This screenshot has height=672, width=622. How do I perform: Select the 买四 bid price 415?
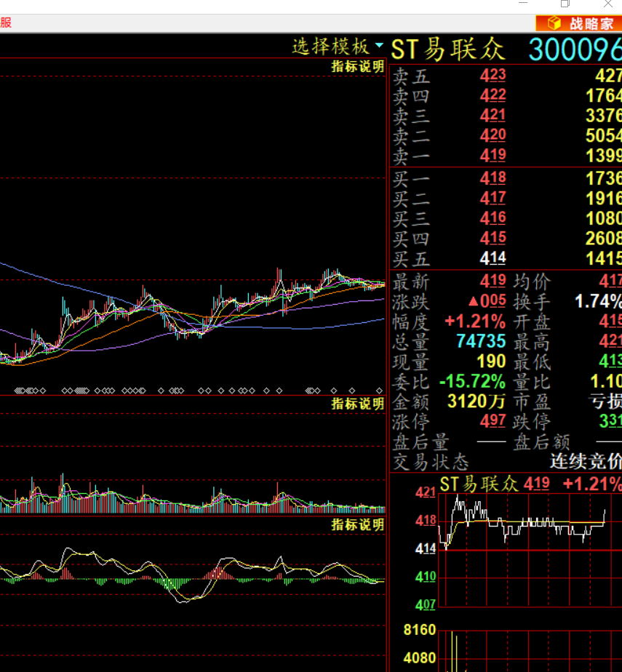(x=493, y=238)
